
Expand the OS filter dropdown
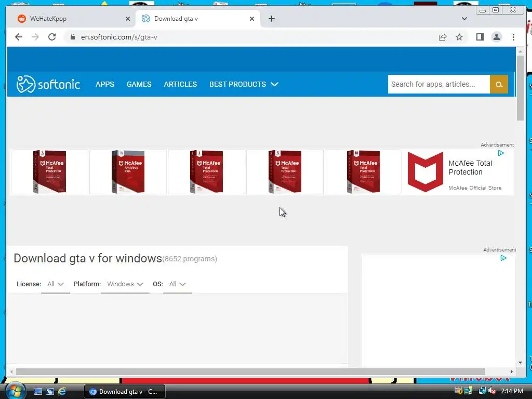(x=178, y=284)
